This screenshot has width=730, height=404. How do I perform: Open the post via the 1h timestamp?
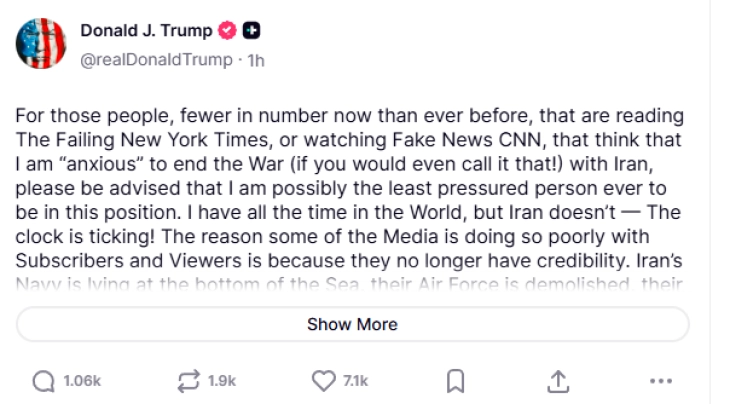pyautogui.click(x=256, y=60)
